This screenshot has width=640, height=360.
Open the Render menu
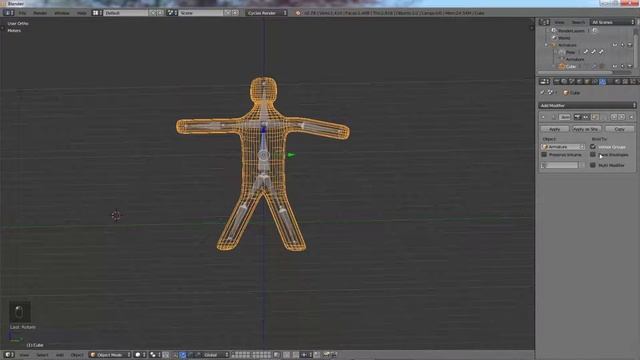click(x=40, y=13)
